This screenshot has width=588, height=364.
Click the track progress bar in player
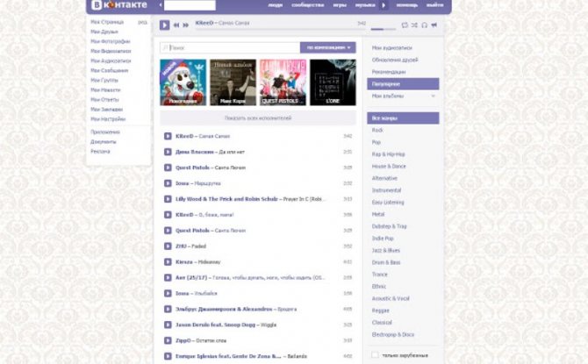[x=281, y=29]
